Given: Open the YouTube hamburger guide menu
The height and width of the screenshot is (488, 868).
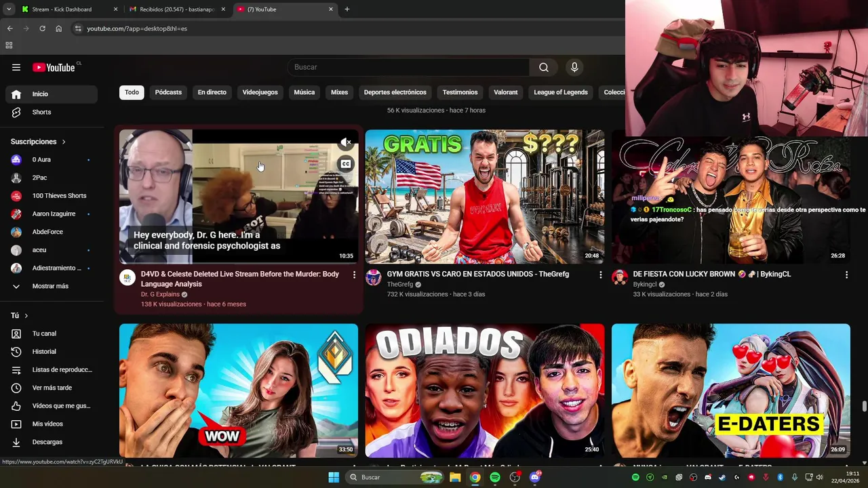Looking at the screenshot, I should 16,67.
